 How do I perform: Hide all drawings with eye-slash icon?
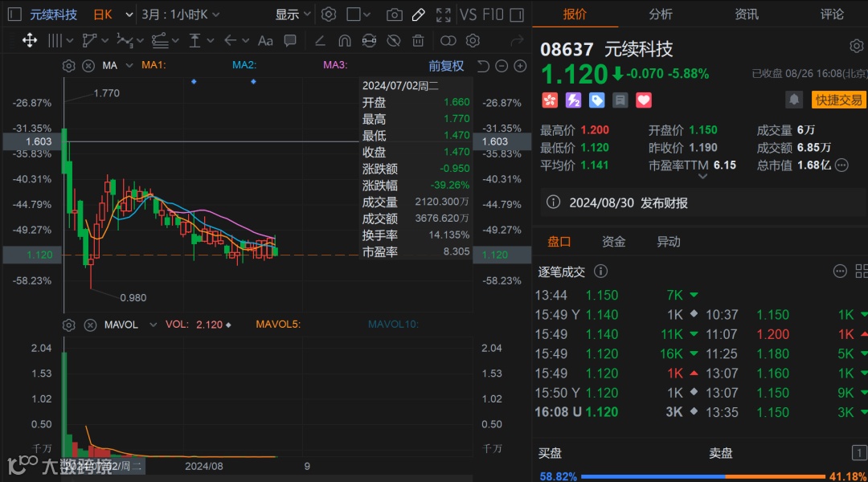coord(394,40)
